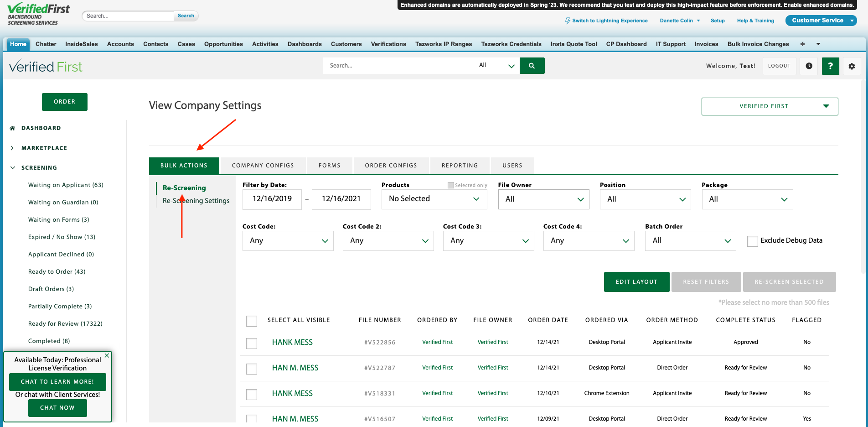
Task: Open Danette Colin user menu
Action: 680,21
